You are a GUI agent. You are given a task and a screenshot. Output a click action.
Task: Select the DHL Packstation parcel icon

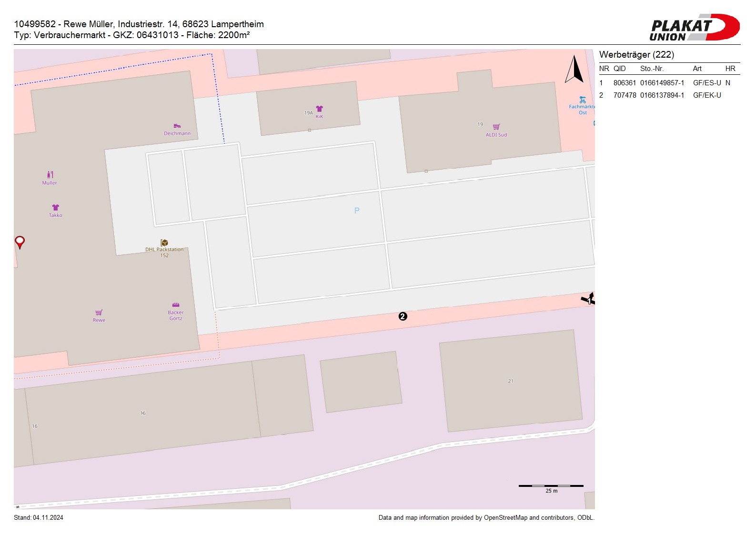[x=164, y=242]
